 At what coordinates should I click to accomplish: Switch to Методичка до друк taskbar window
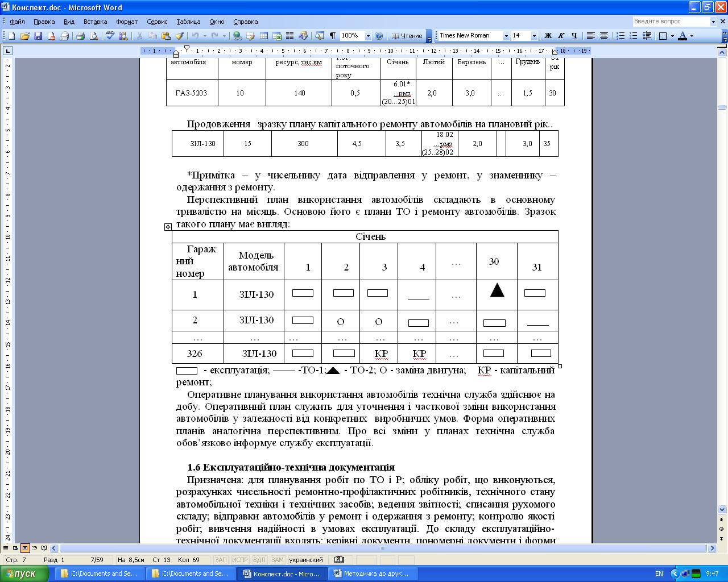[374, 573]
